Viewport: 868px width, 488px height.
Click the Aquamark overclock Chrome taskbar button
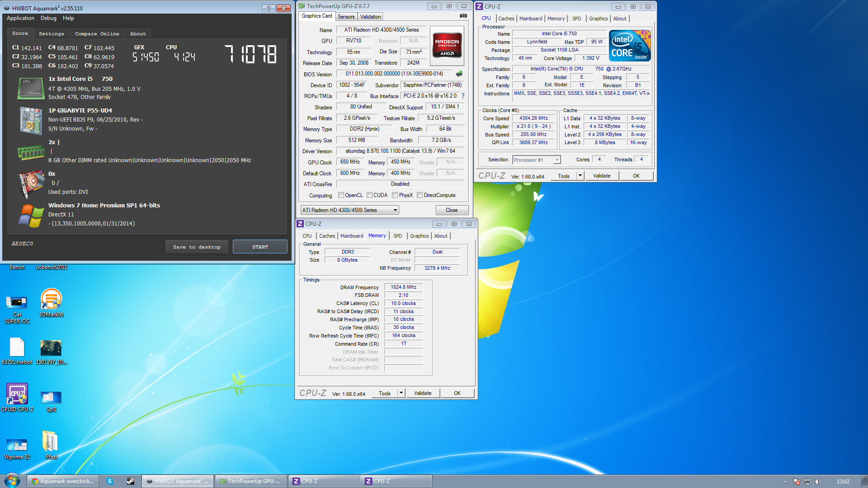tap(63, 481)
